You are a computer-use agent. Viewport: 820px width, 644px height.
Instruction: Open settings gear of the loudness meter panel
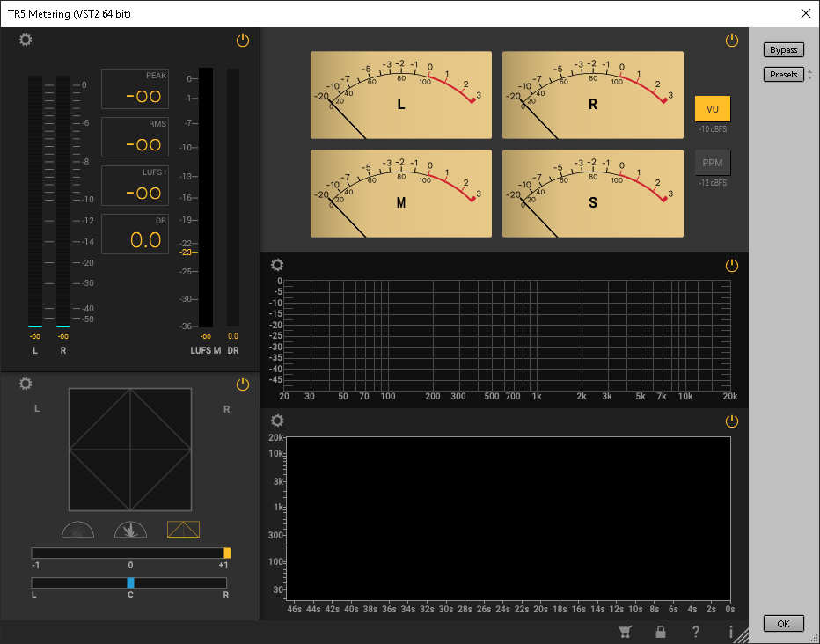[x=26, y=40]
